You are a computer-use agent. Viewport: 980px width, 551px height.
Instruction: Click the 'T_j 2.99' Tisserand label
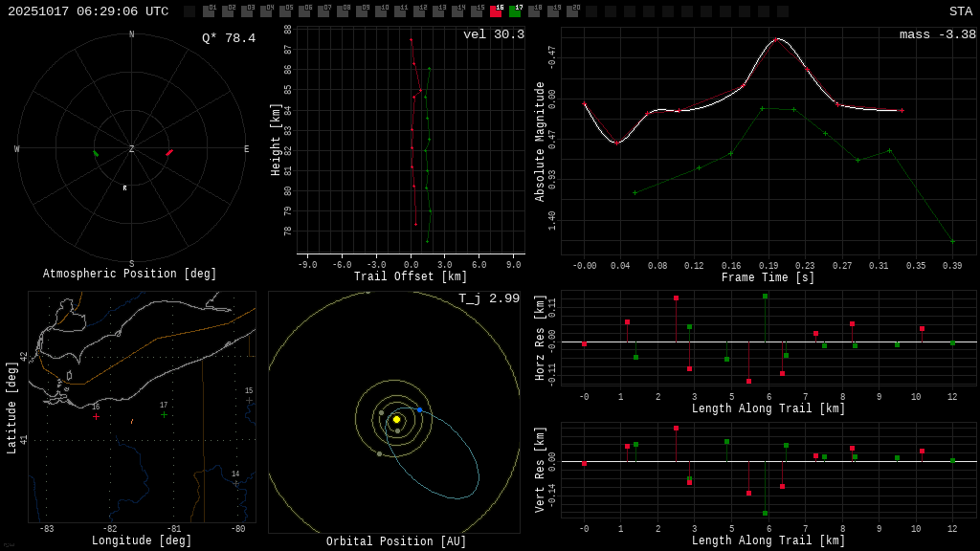pos(488,298)
